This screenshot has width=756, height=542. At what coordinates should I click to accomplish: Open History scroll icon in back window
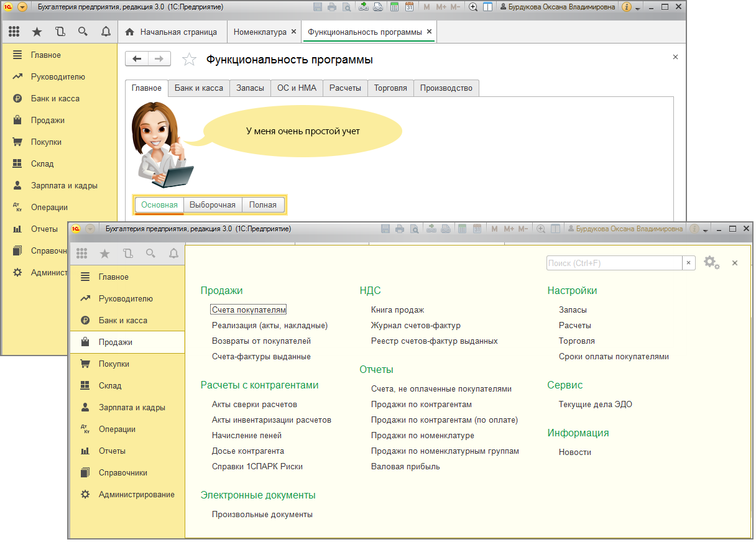(60, 32)
